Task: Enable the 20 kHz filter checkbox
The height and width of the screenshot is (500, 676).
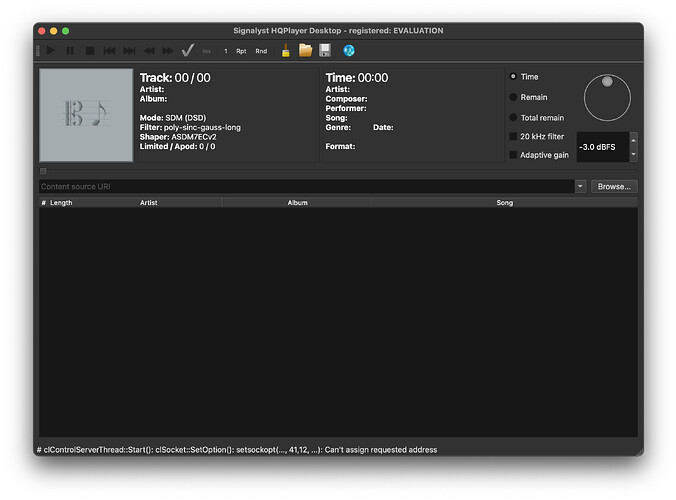Action: pos(513,136)
